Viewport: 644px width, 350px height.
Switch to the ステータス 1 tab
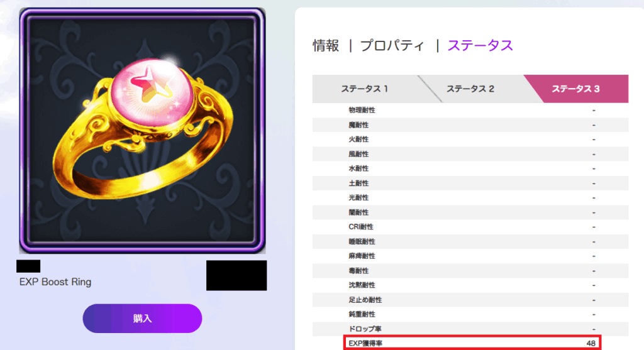pos(365,89)
